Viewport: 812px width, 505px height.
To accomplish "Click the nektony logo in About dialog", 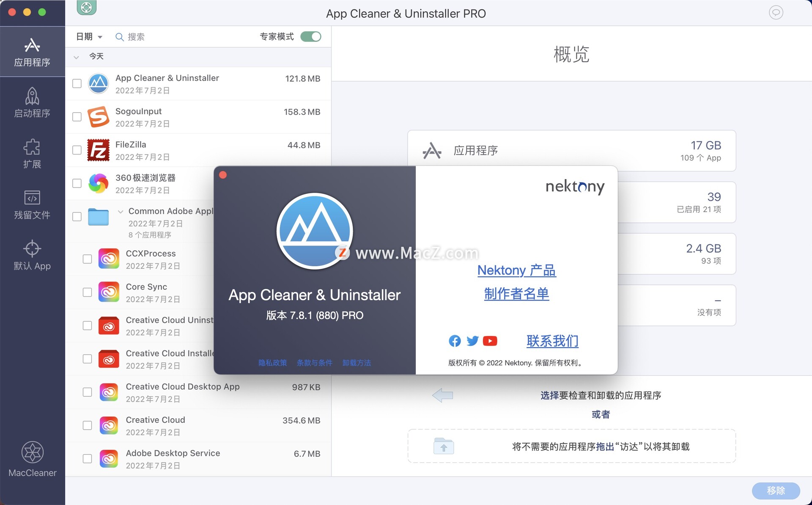I will pos(575,187).
